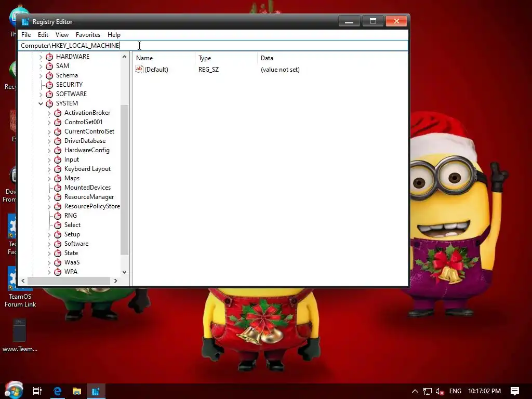The image size is (532, 399).
Task: Click the RNG key icon
Action: coord(58,216)
